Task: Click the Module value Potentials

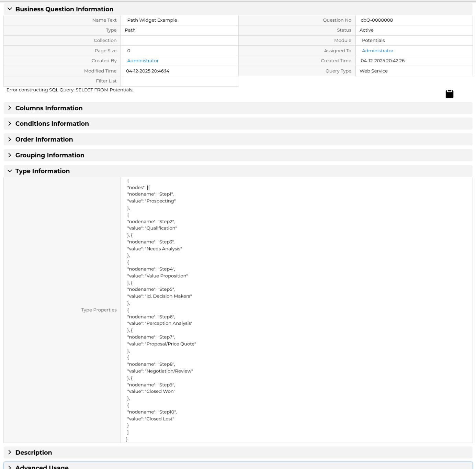Action: (x=373, y=41)
